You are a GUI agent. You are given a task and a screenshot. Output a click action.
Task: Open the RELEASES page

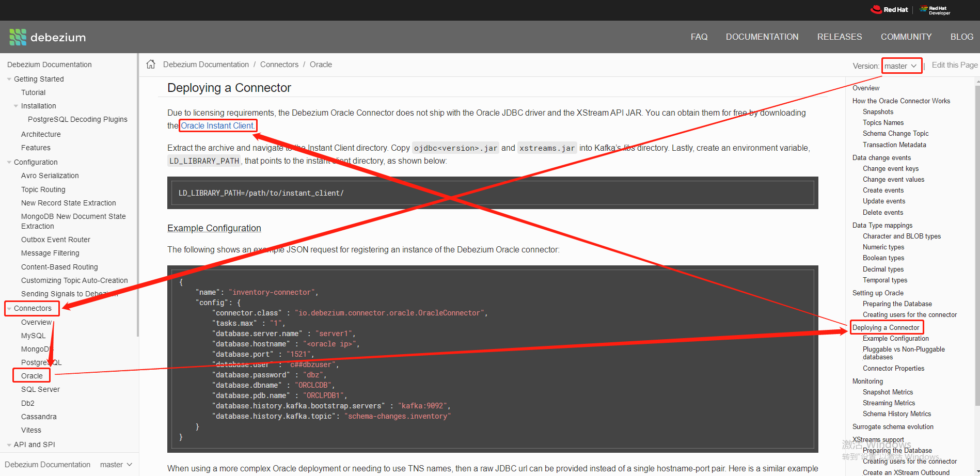point(839,37)
